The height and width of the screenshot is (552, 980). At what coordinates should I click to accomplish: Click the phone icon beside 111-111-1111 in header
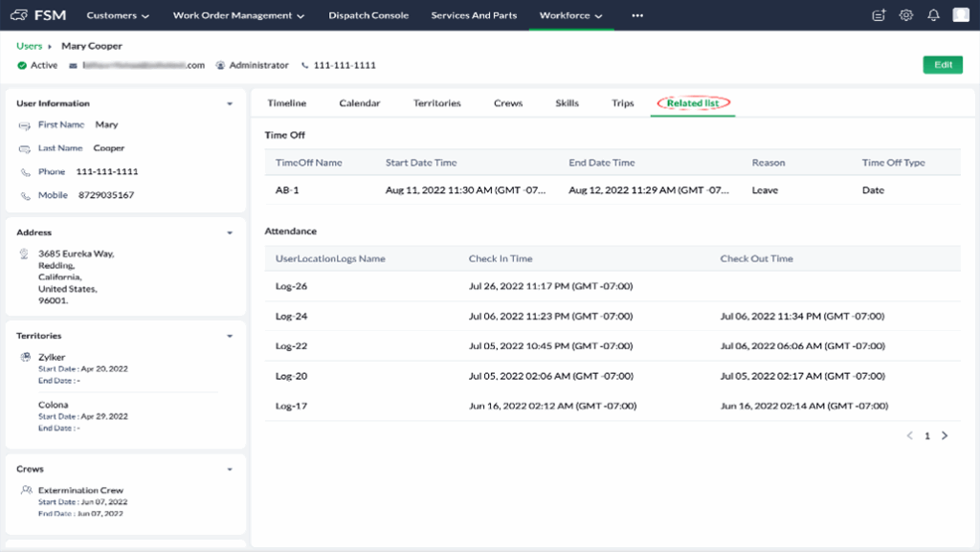(305, 65)
